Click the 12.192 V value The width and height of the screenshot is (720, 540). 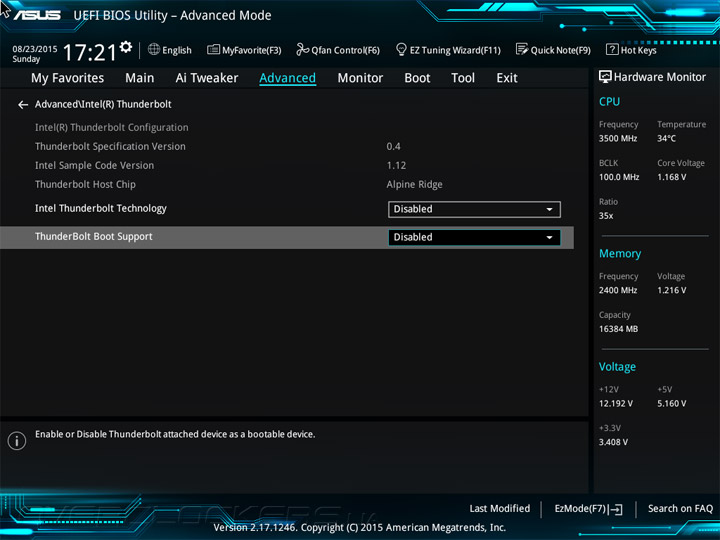[x=615, y=404]
